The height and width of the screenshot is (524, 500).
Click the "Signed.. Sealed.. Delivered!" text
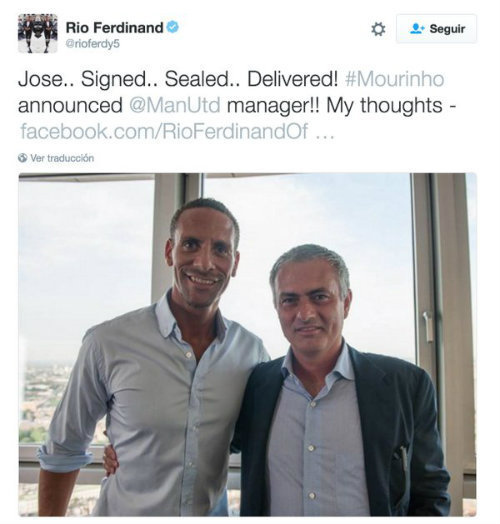click(210, 79)
